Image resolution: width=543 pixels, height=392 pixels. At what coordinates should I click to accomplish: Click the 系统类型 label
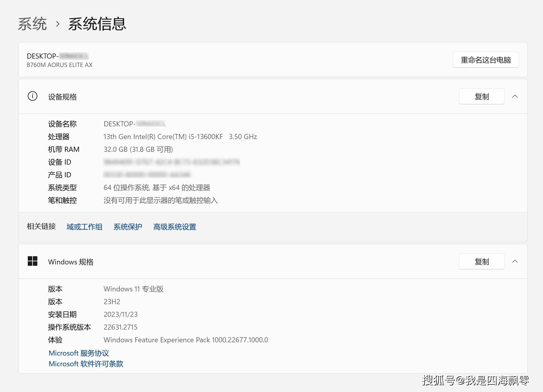(62, 188)
